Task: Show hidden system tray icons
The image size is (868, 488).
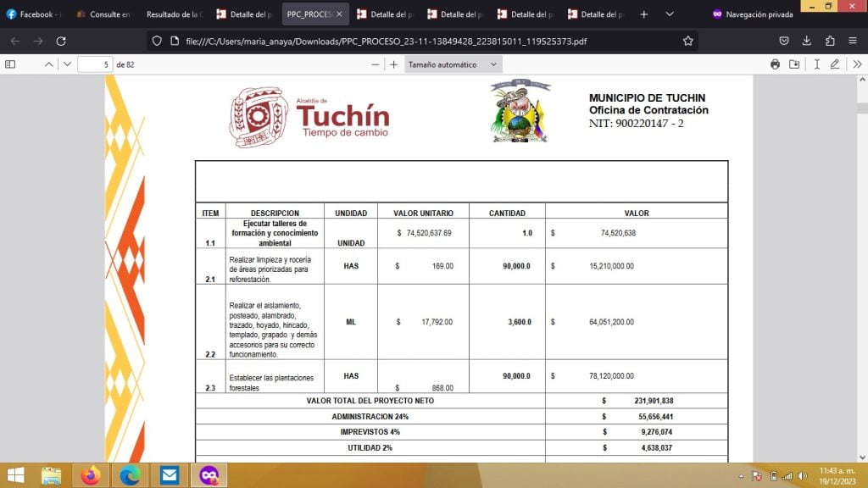Action: coord(741,476)
